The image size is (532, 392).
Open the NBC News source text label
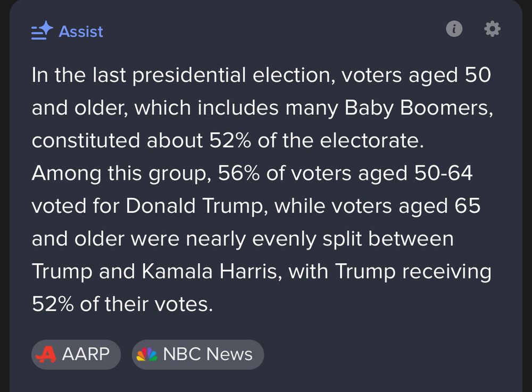[208, 354]
